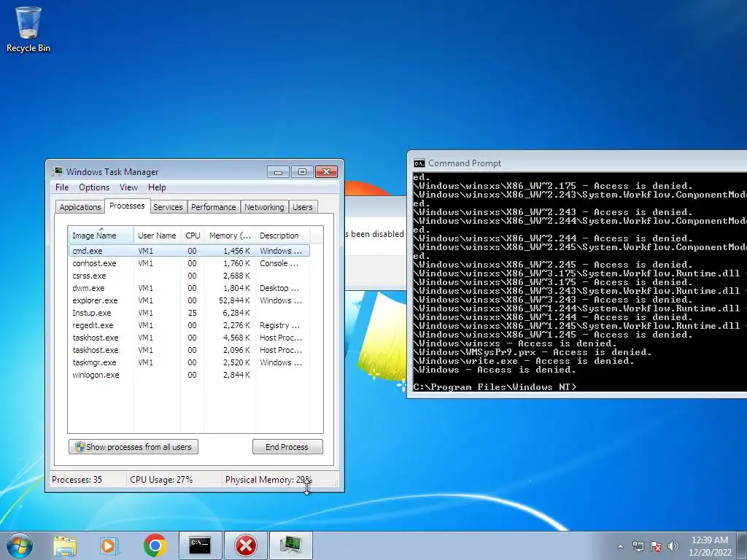Click the Command Prompt title bar icon
This screenshot has height=560, width=747.
[419, 163]
